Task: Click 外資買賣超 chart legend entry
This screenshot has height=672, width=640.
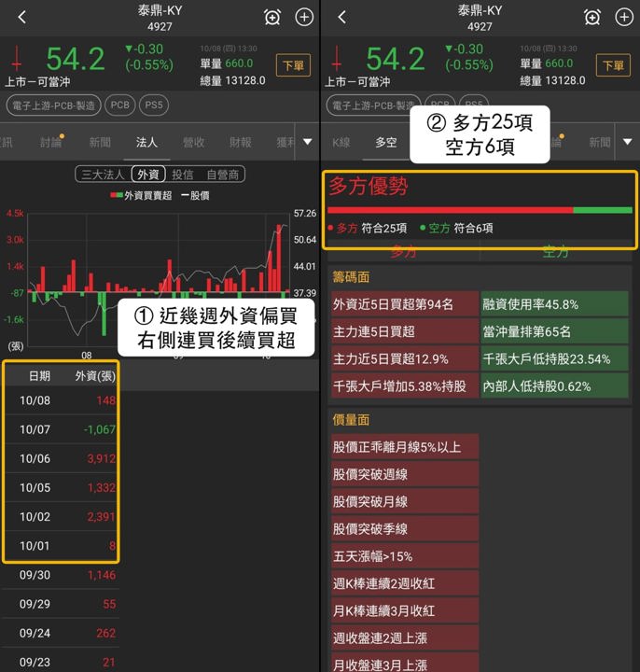Action: pos(141,195)
